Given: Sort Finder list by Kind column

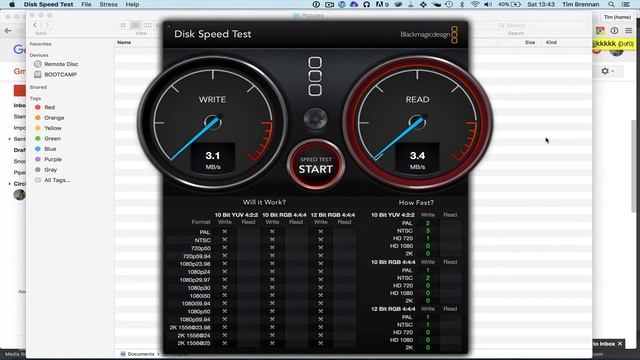Looking at the screenshot, I should 551,42.
